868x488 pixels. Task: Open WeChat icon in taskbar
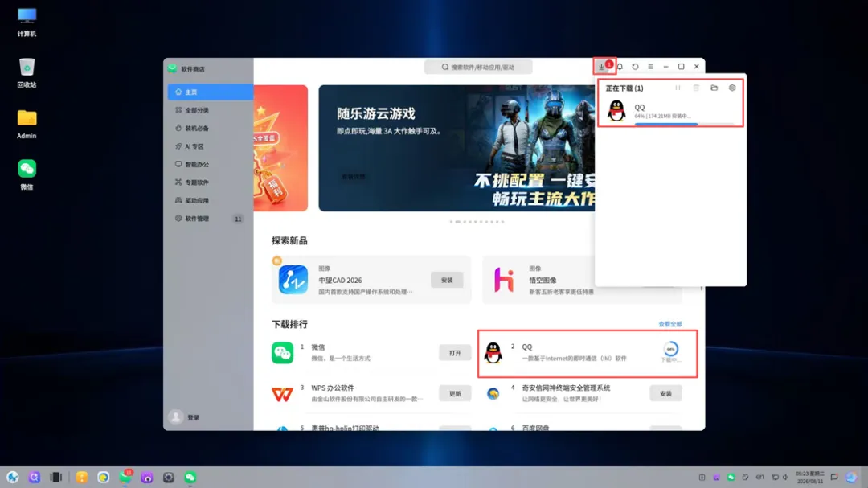(x=190, y=477)
